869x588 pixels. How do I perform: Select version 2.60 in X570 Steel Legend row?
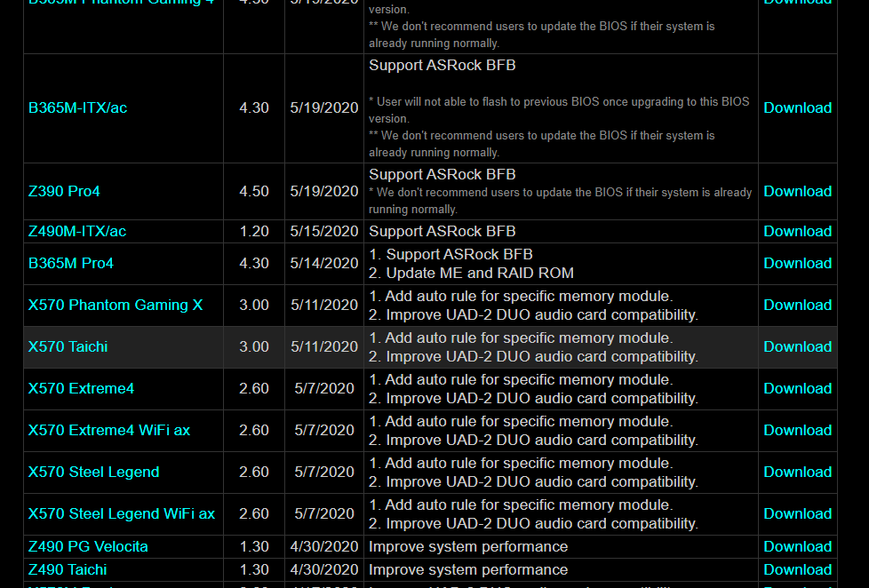[254, 473]
